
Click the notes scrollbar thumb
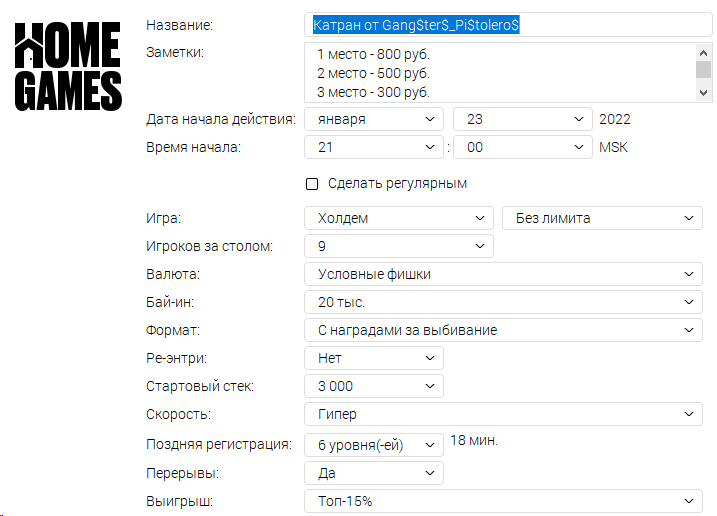703,70
